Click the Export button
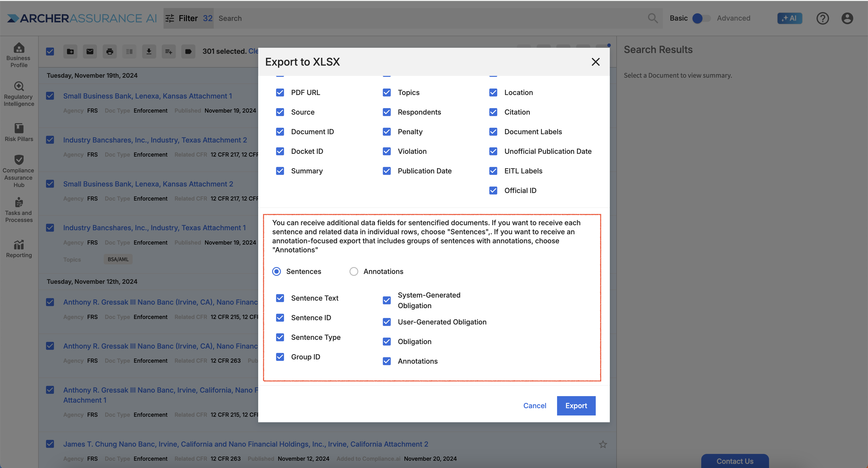 (576, 406)
